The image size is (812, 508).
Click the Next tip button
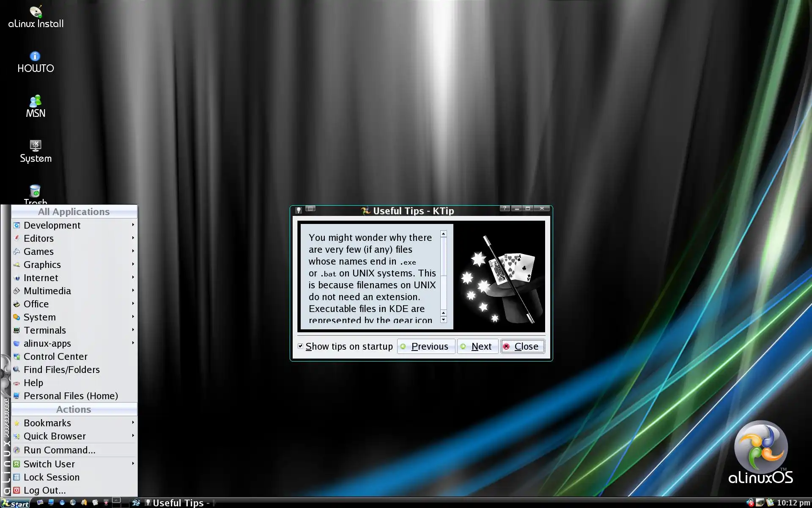click(x=477, y=346)
